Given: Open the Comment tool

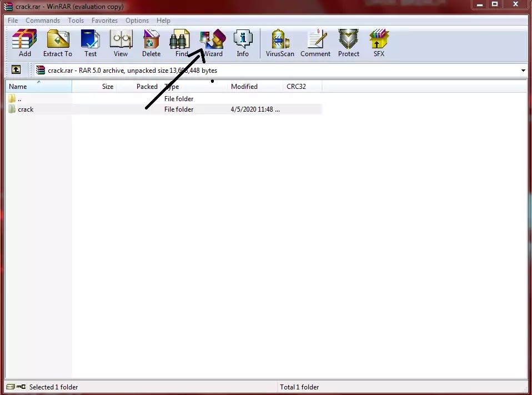Looking at the screenshot, I should [x=315, y=43].
